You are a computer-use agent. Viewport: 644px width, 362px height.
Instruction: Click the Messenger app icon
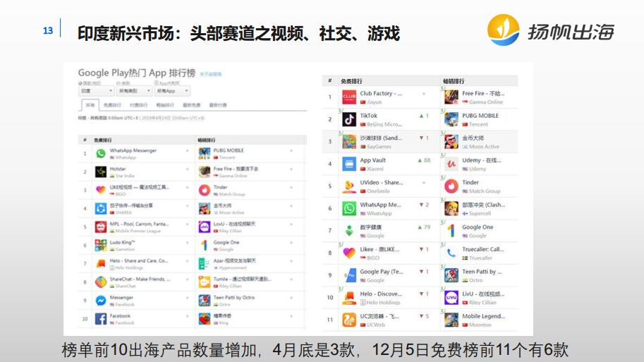[101, 301]
